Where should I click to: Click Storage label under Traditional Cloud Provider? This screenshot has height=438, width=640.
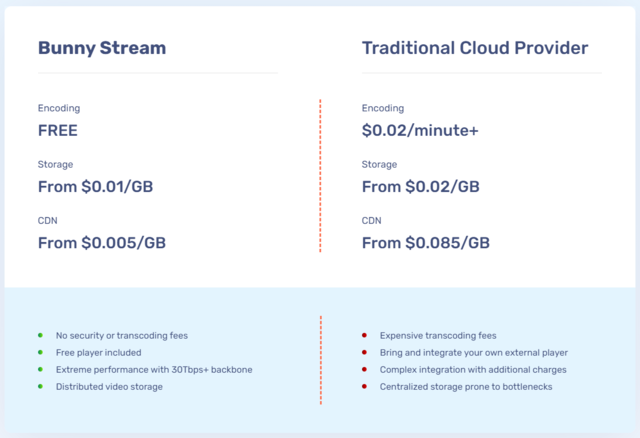pyautogui.click(x=379, y=165)
